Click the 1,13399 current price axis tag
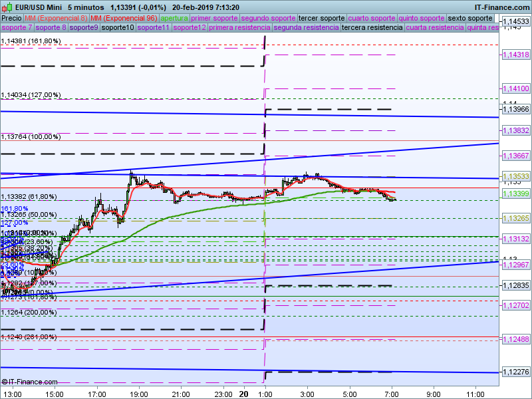This screenshot has height=399, width=532. click(x=516, y=194)
